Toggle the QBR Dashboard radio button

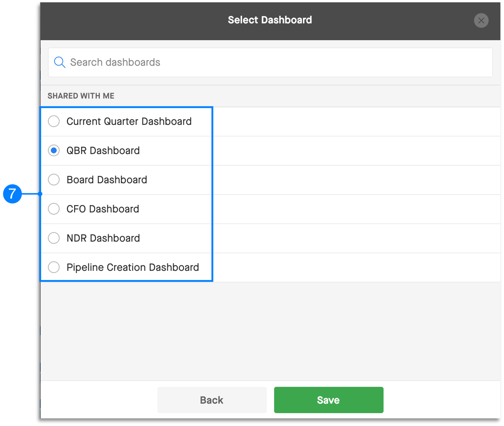54,151
